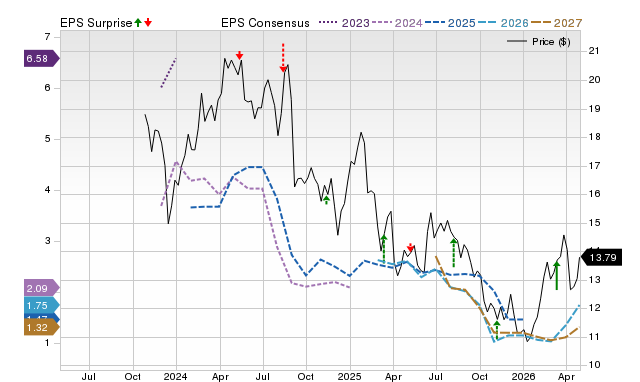Select the tall red dashed surprise arrow in August 2024

point(283,58)
